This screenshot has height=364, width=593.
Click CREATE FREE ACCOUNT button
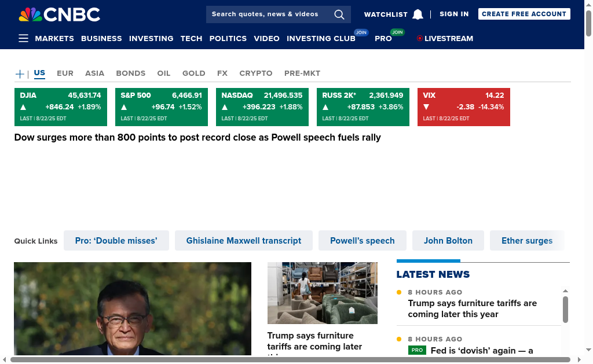coord(524,14)
